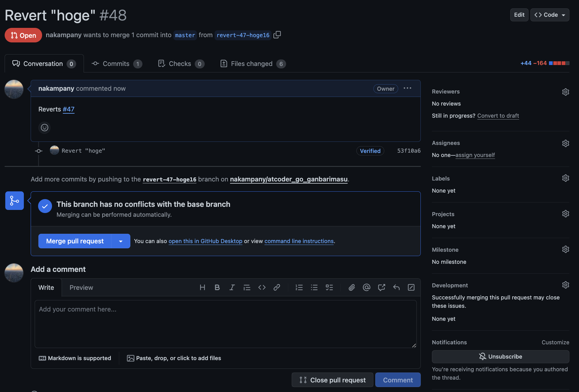
Task: Open the comment options ellipsis menu
Action: point(407,88)
